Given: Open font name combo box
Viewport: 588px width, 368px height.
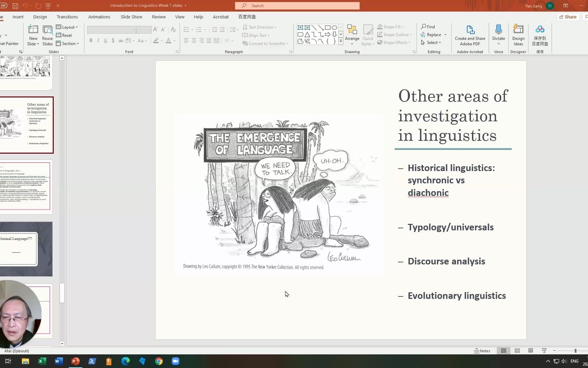Looking at the screenshot, I should pyautogui.click(x=112, y=30).
